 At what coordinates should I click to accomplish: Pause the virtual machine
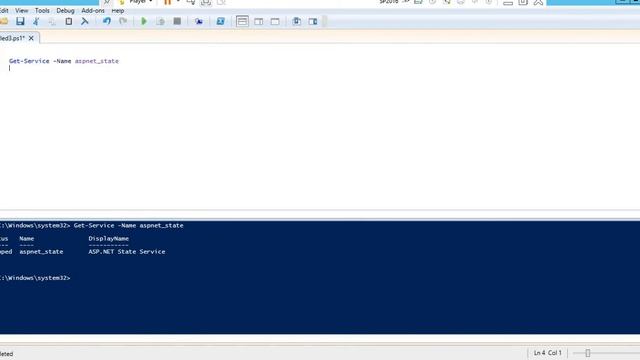pyautogui.click(x=167, y=2)
